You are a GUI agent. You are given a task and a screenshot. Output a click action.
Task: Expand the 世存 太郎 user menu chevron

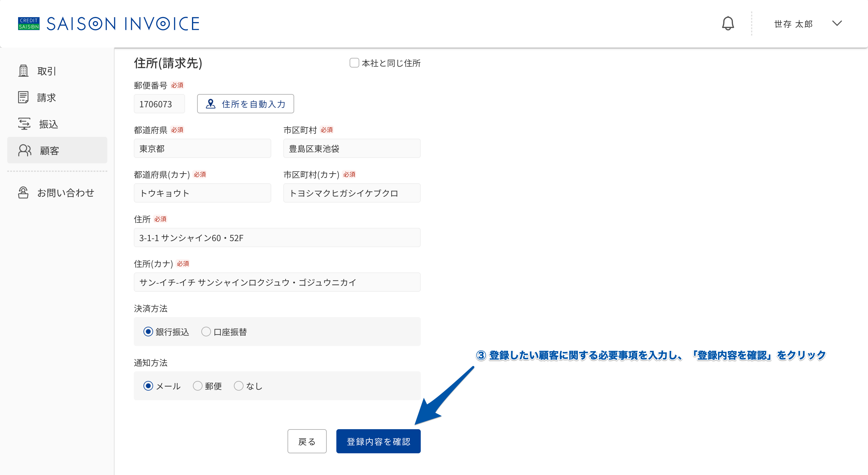(x=837, y=23)
